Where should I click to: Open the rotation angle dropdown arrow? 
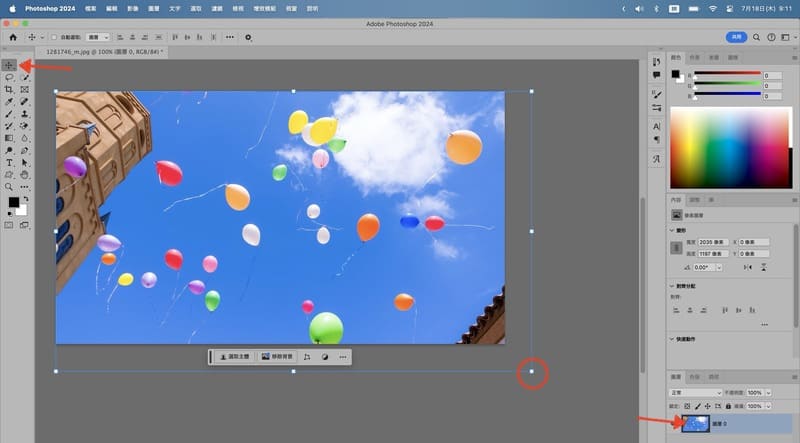click(x=719, y=267)
